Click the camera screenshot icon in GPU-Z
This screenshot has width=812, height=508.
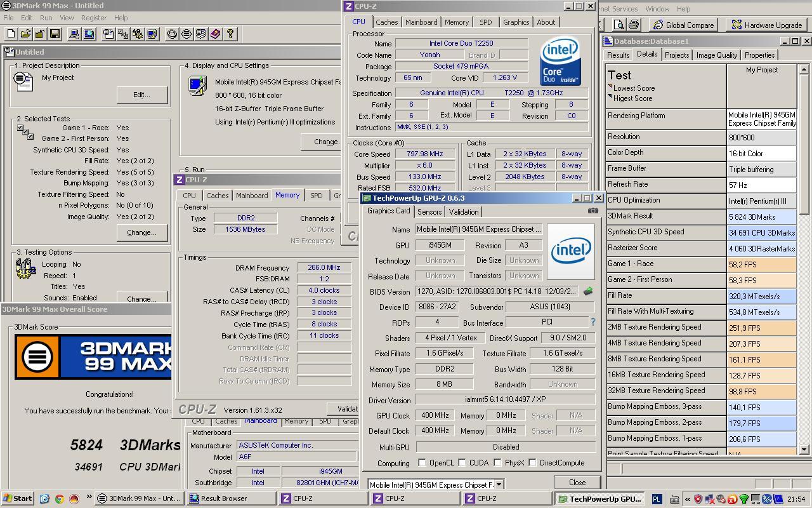pyautogui.click(x=593, y=210)
